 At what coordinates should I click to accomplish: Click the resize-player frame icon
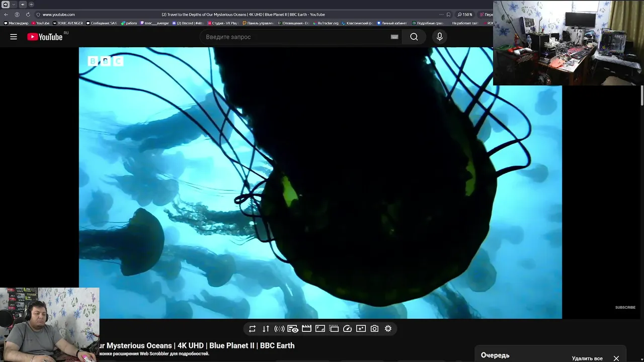pyautogui.click(x=320, y=329)
